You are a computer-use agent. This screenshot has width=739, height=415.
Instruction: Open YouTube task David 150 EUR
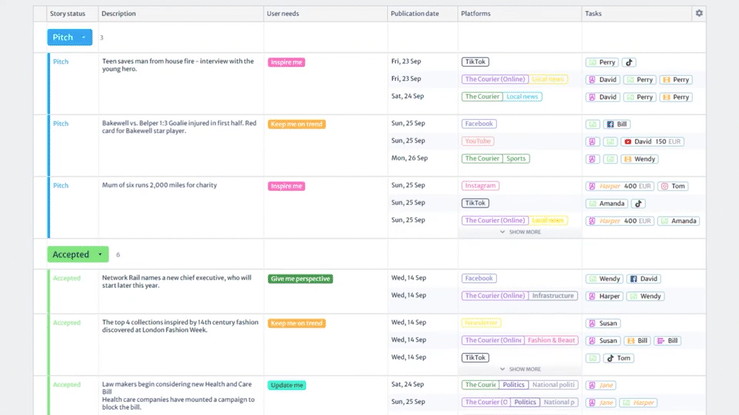[x=652, y=142]
